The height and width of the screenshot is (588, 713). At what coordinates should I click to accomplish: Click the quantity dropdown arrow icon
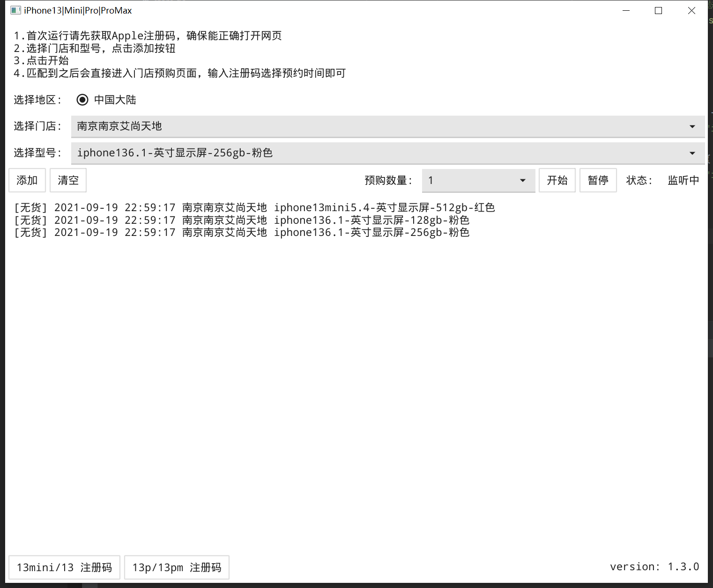523,181
